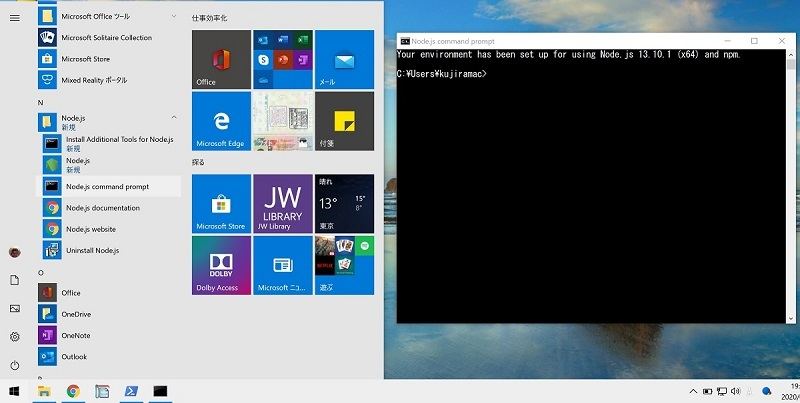Open the Dolby Access tile
Screen dimensions: 800x403
pos(221,265)
